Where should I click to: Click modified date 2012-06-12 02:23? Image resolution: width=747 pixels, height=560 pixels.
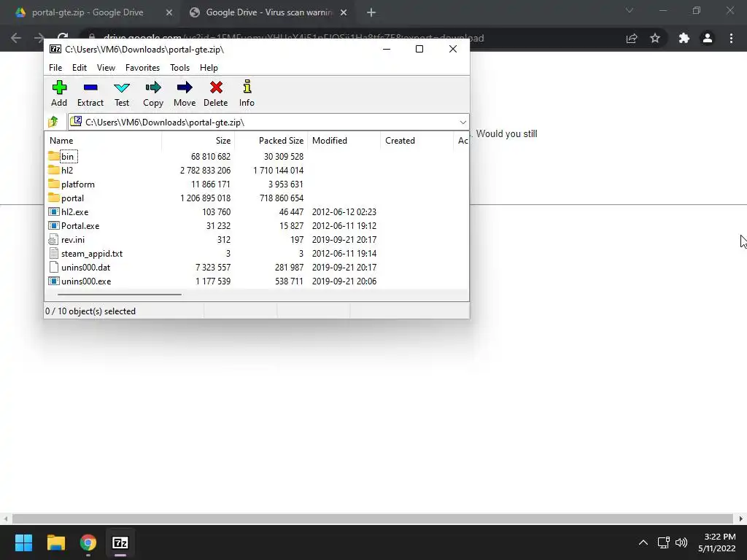click(344, 211)
